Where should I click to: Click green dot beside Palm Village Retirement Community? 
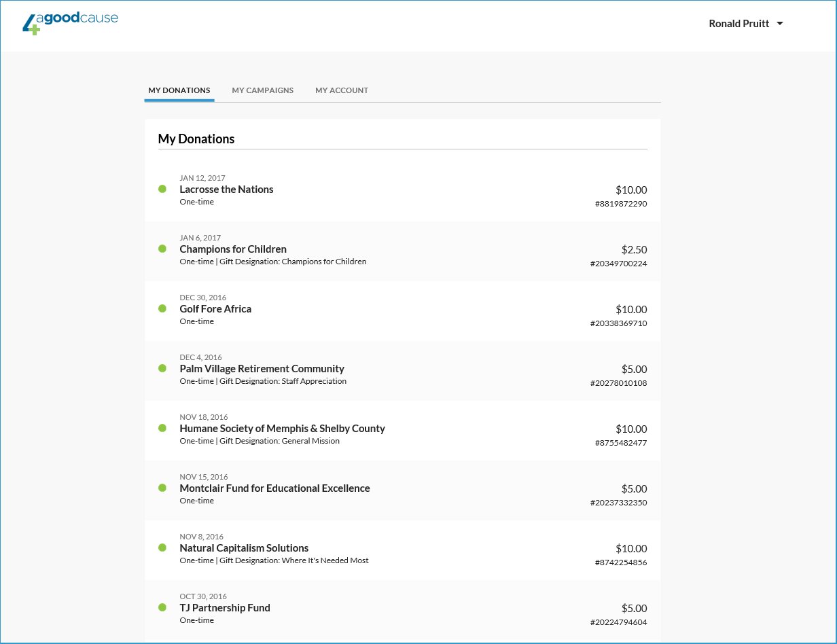click(x=162, y=368)
